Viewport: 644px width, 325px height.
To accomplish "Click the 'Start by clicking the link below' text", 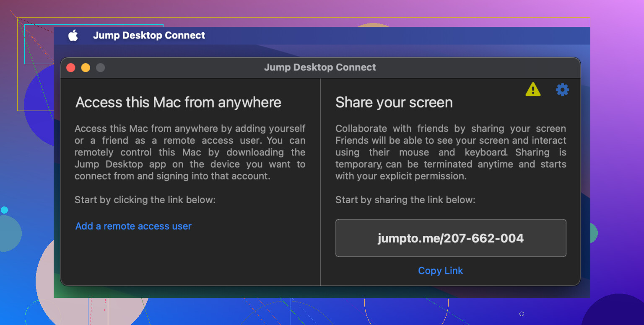I will [x=145, y=200].
